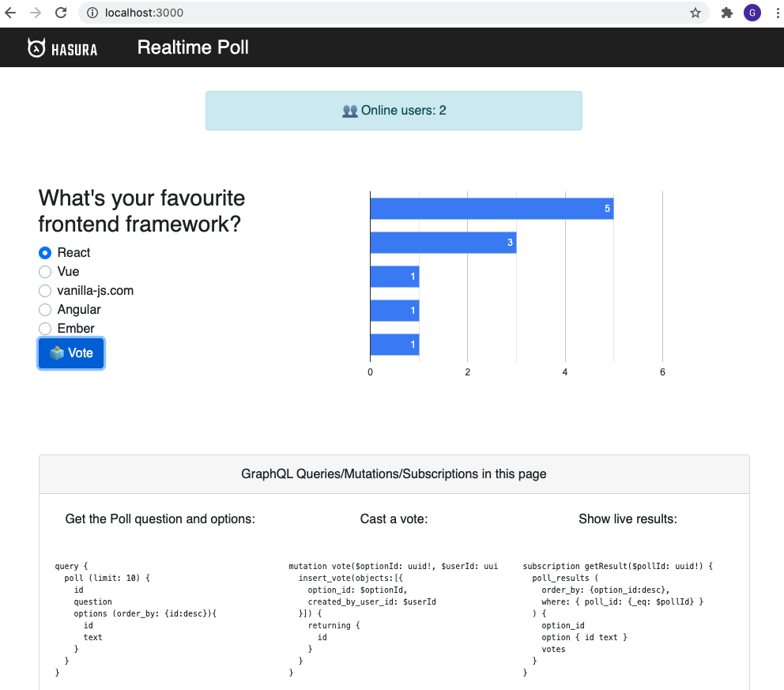Click the Online users: 2 banner
The height and width of the screenshot is (690, 784).
click(394, 111)
